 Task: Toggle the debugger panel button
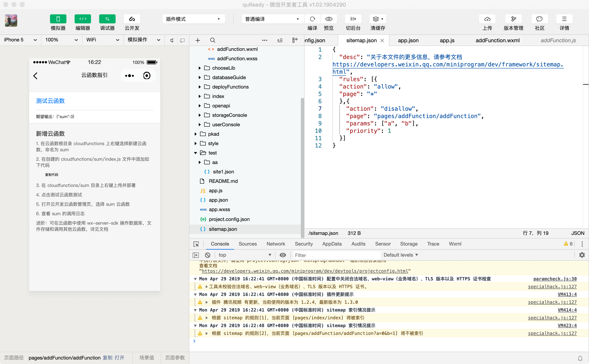(107, 19)
